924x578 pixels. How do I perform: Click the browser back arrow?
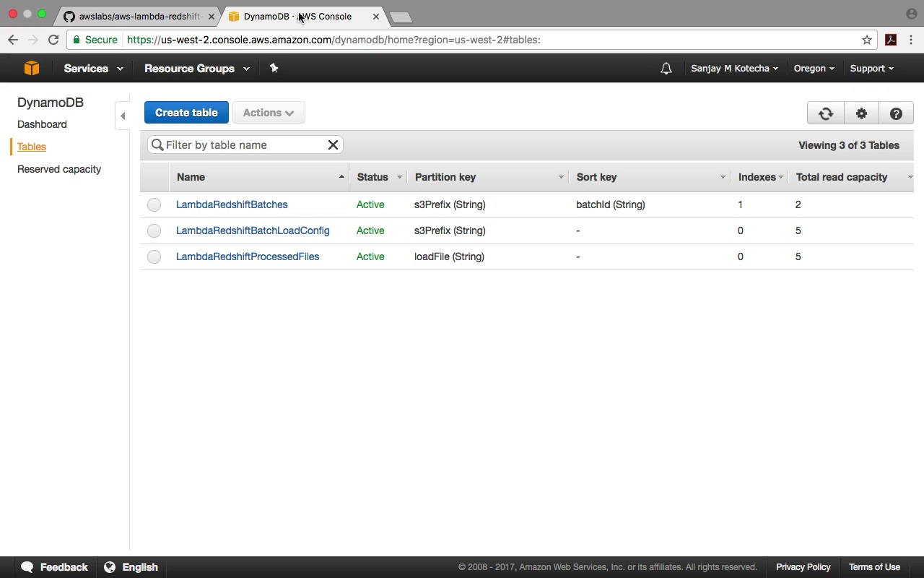13,40
